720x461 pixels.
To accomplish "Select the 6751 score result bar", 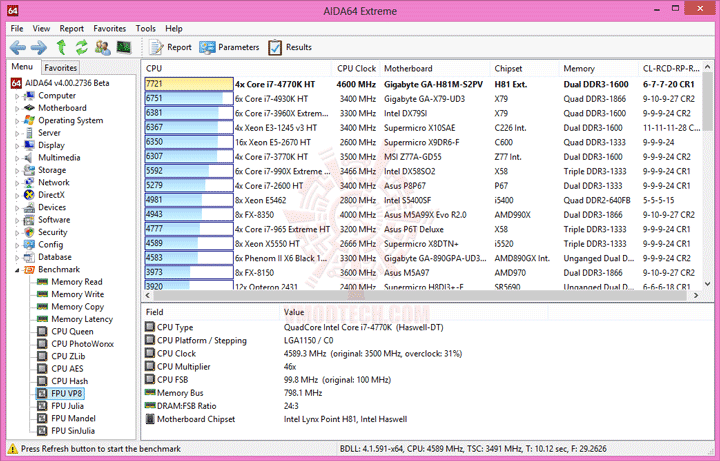I will (189, 99).
